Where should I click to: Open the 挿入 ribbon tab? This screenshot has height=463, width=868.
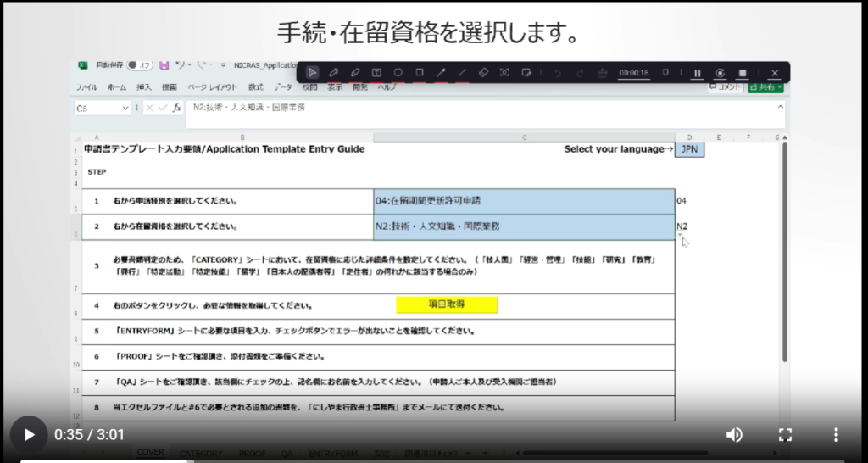144,87
